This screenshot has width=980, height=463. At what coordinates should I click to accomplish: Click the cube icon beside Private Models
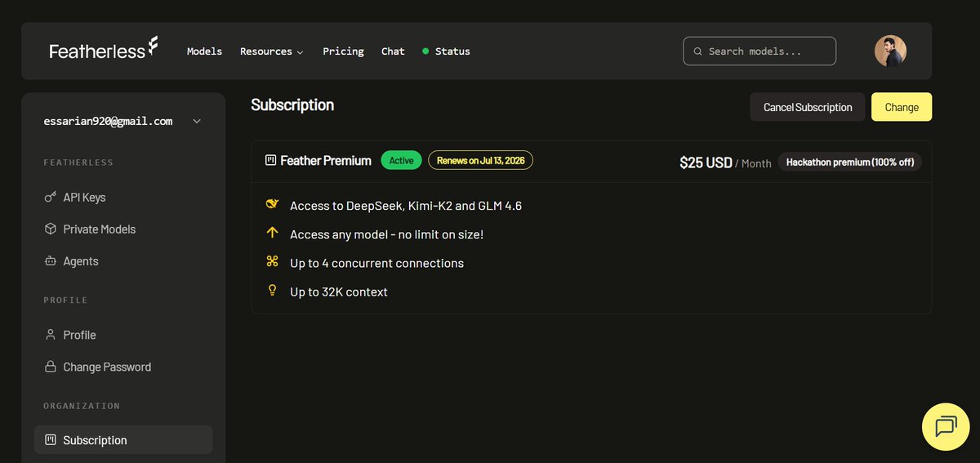pos(50,229)
